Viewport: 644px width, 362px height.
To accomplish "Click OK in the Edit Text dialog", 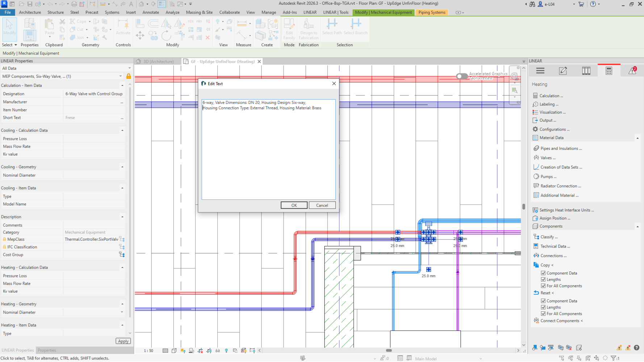I will (294, 205).
